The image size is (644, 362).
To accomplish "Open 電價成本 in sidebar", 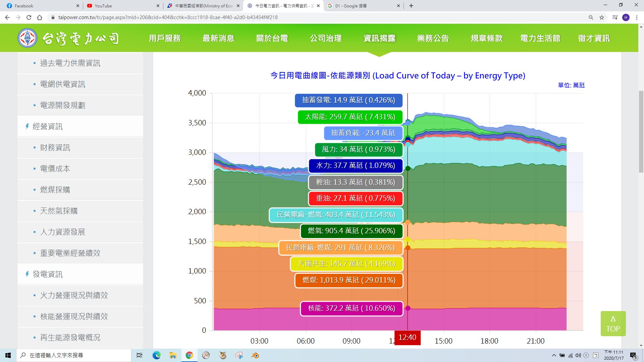I will coord(80,169).
